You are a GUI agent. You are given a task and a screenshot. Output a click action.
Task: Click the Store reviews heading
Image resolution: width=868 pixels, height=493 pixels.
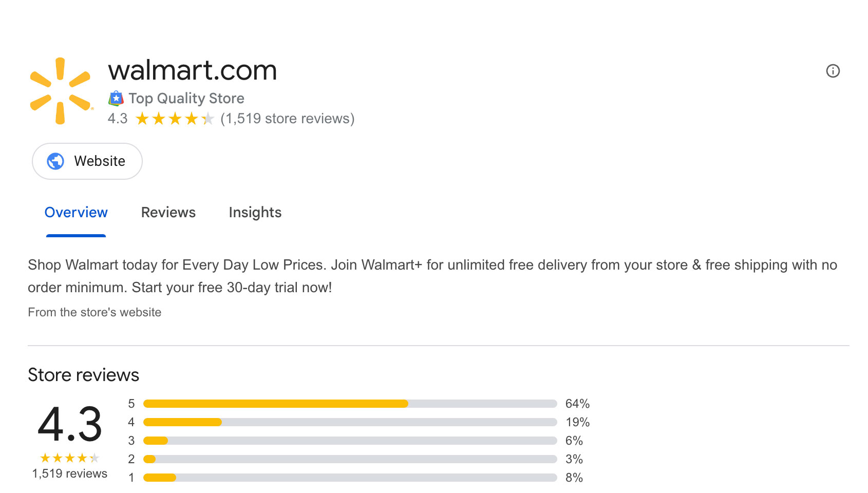[83, 375]
